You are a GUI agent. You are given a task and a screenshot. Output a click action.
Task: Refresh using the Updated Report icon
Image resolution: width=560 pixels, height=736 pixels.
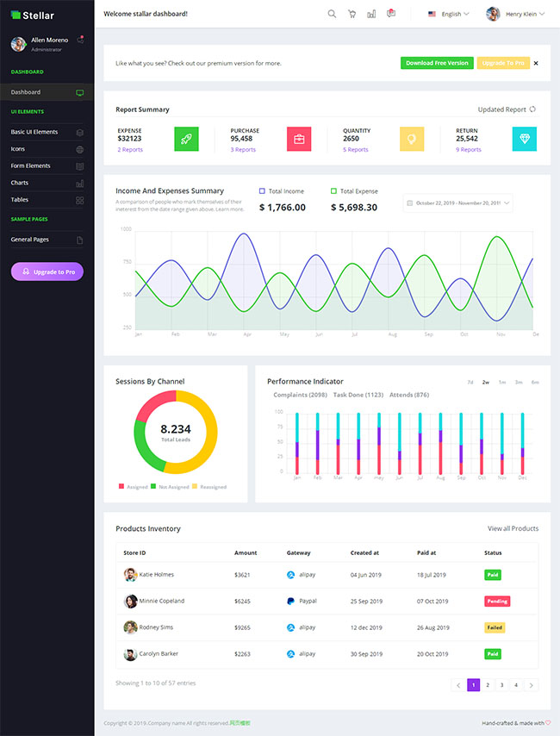(x=532, y=109)
